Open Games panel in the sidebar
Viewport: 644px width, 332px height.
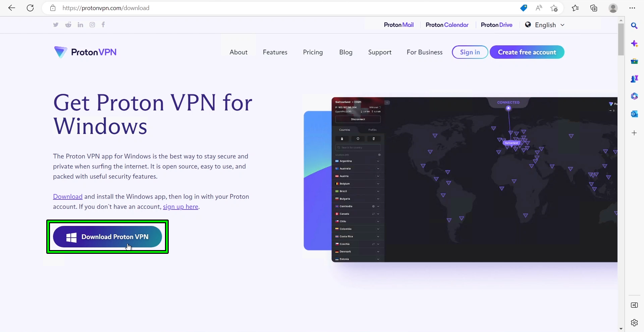[x=635, y=79]
